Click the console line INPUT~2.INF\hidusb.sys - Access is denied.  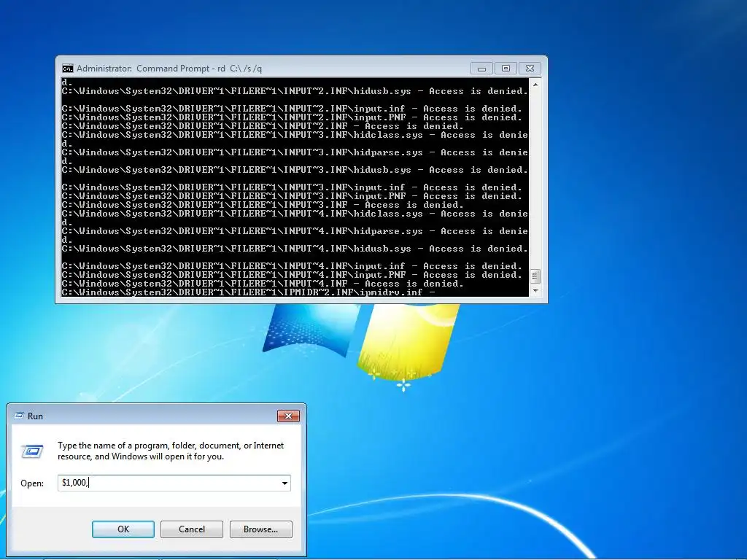295,91
